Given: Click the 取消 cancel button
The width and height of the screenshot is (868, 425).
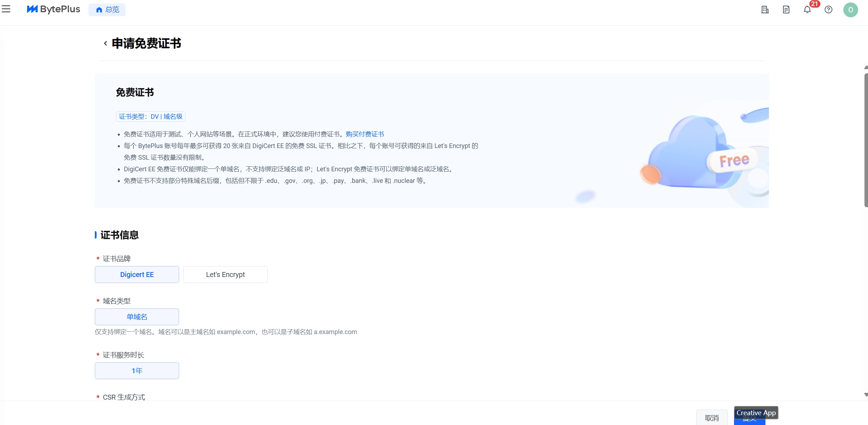Looking at the screenshot, I should [712, 418].
